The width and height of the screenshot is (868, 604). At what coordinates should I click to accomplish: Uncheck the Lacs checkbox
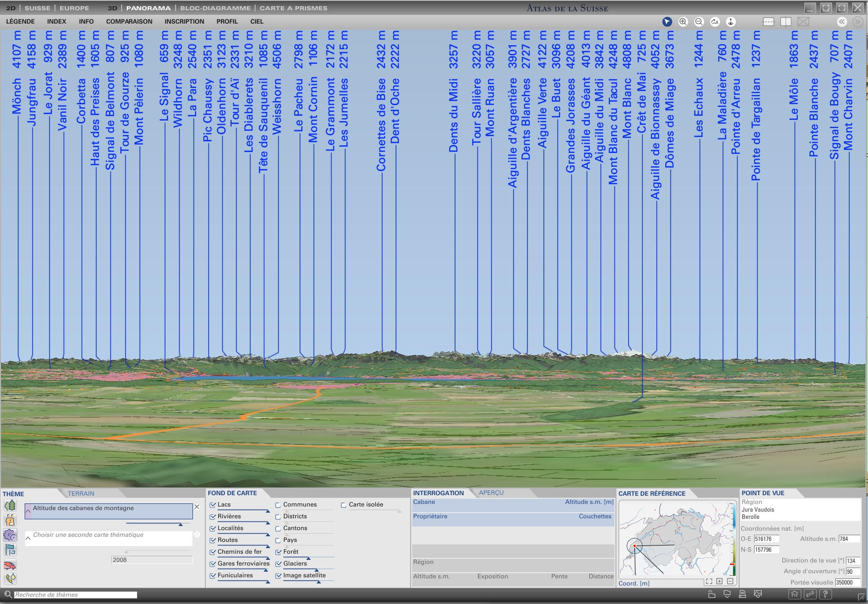coord(213,505)
